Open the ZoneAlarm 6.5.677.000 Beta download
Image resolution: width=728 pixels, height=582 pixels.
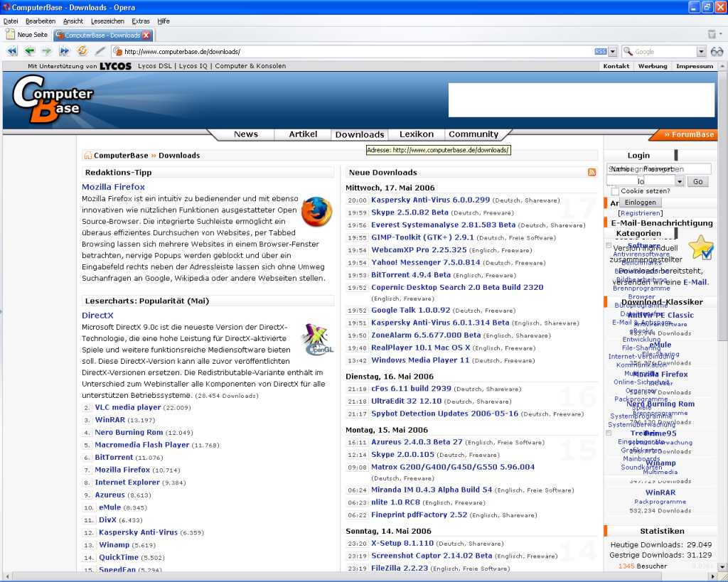426,335
